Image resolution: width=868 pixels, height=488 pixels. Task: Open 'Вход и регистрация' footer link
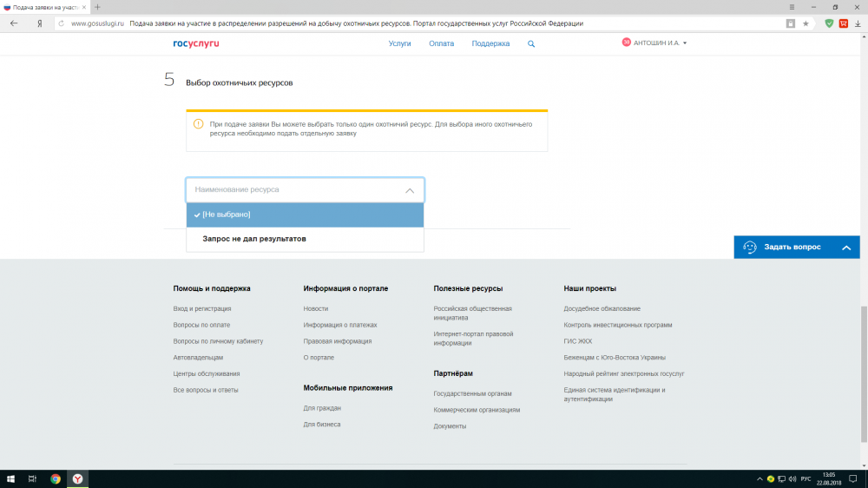202,308
